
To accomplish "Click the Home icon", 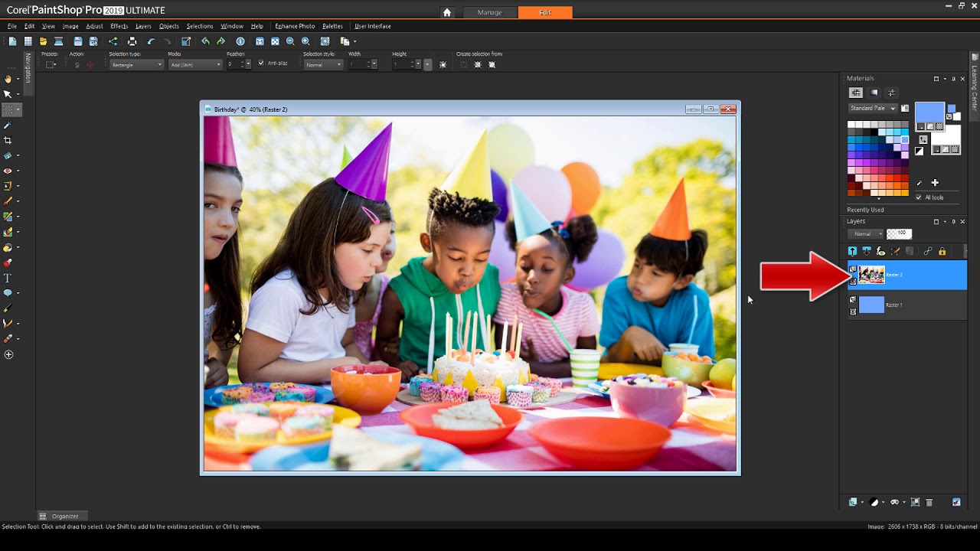I will [x=447, y=12].
